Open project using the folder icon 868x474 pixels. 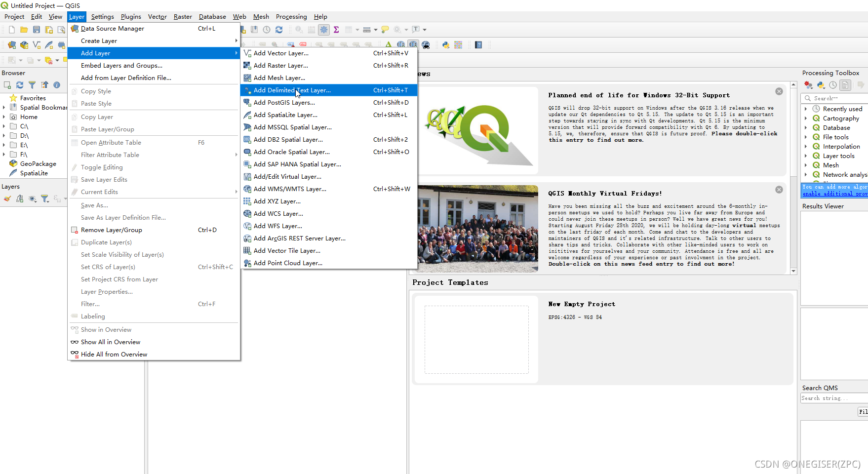(24, 30)
